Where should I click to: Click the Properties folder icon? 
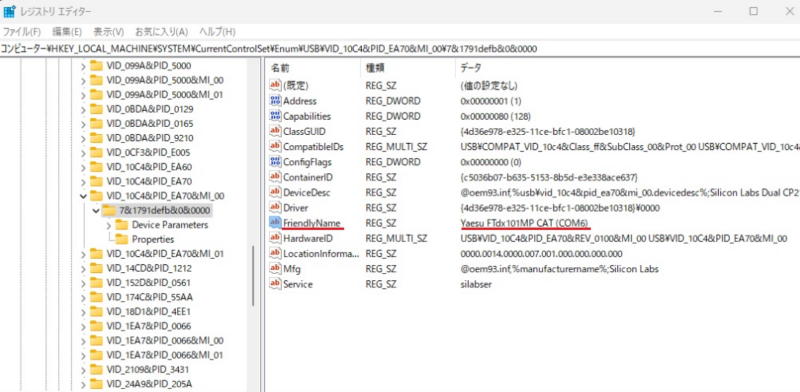[x=121, y=239]
